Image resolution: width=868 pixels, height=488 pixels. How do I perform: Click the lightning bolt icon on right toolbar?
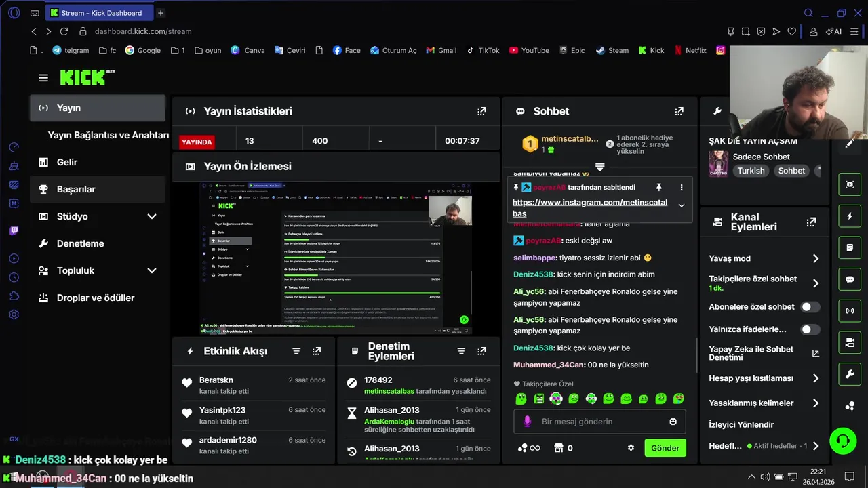[850, 216]
